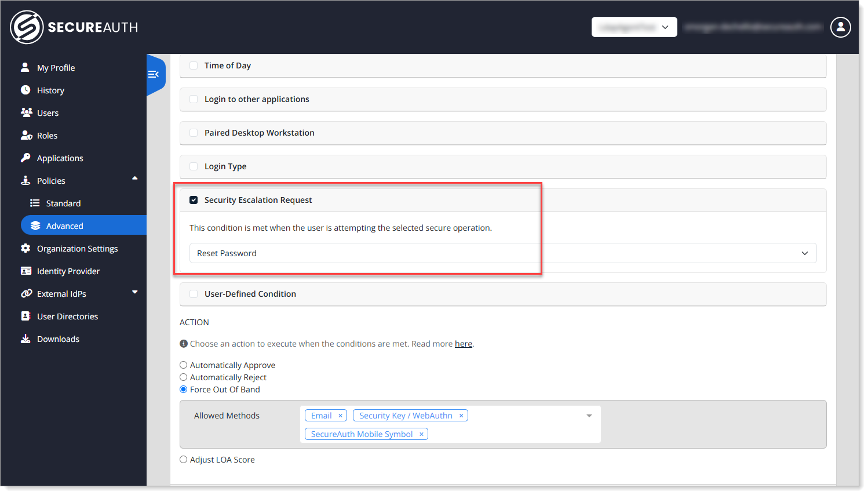Select Adjust LOA Score radio button
Viewport: 868px width, 495px height.
(184, 460)
